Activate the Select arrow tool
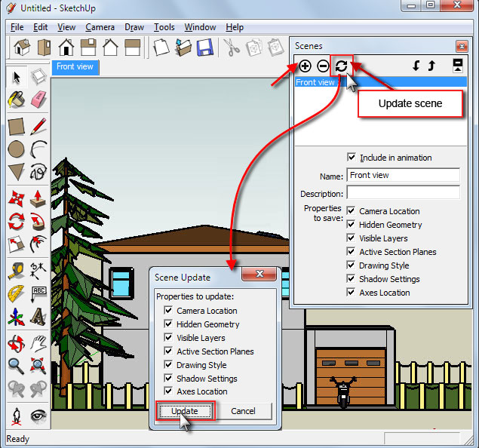Screen dimensions: 479x448 click(x=17, y=77)
